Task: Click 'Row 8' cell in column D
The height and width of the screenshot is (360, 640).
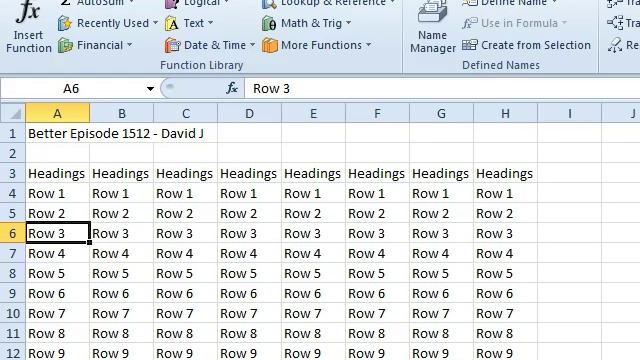Action: (249, 333)
